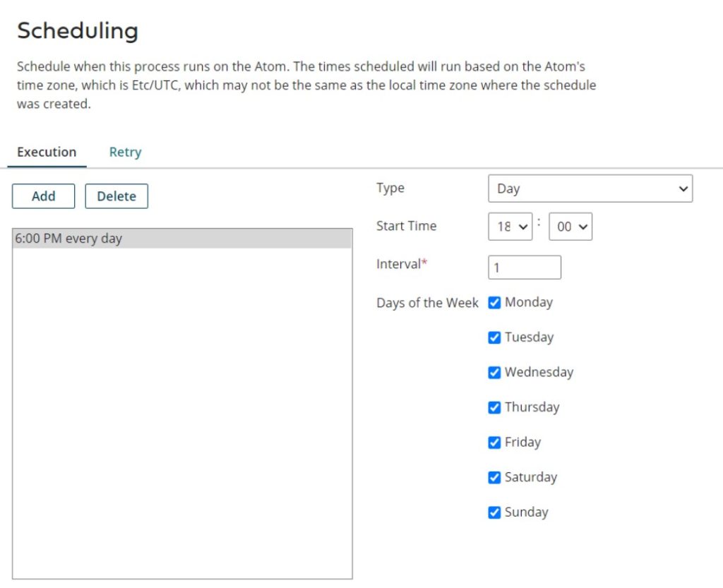Uncheck the Monday checkbox

[494, 302]
